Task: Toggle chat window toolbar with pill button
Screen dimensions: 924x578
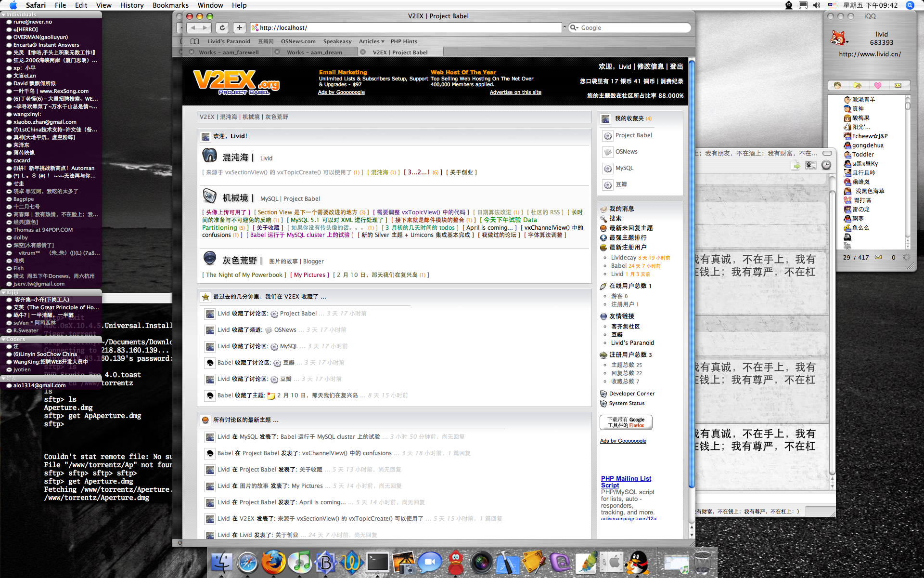Action: click(827, 153)
